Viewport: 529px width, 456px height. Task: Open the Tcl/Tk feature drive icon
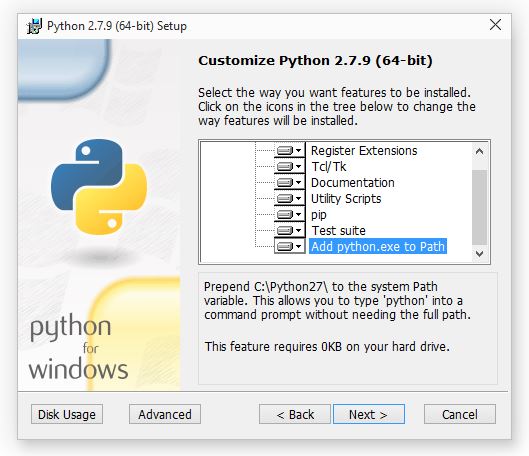pos(289,166)
